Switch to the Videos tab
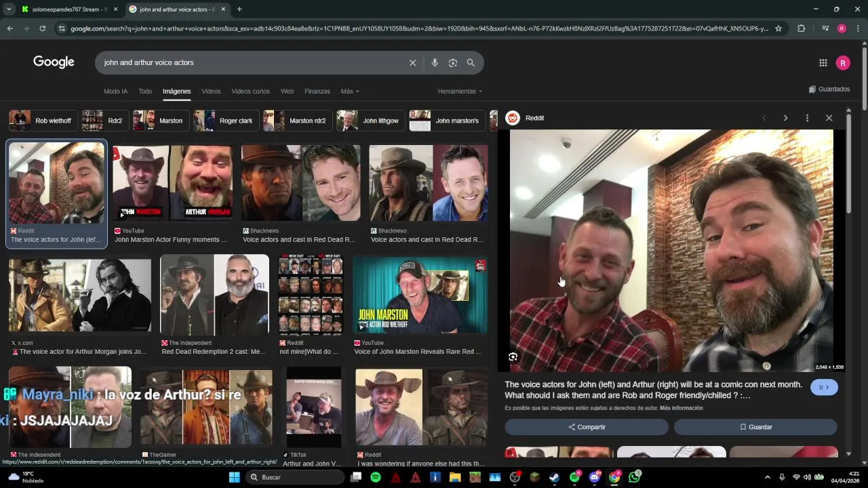The image size is (868, 488). 211,91
